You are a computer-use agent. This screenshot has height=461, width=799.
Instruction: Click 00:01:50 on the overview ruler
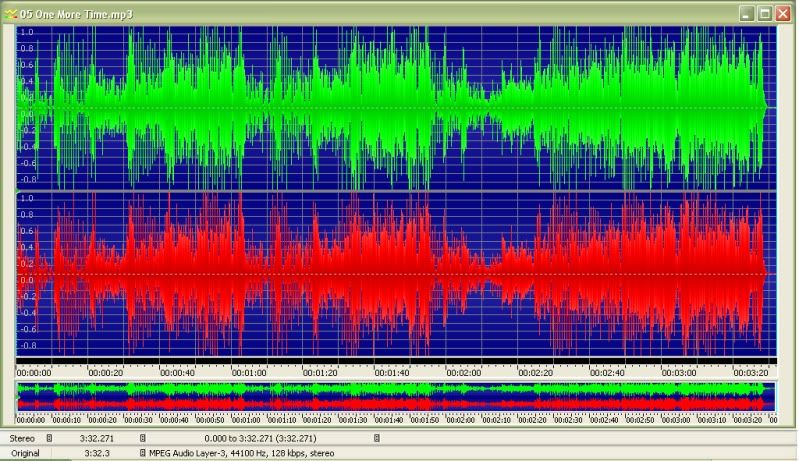click(x=425, y=420)
